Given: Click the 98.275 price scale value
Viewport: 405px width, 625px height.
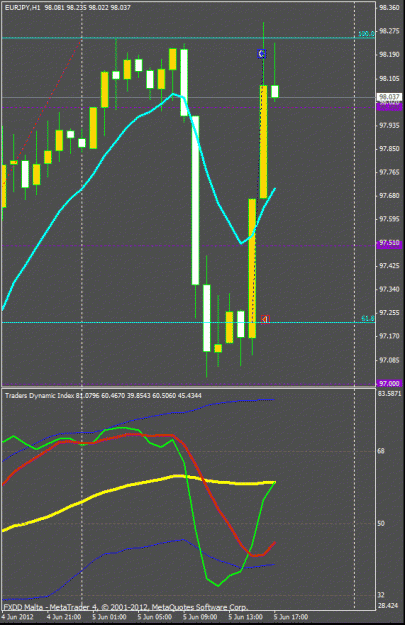Looking at the screenshot, I should (x=389, y=31).
